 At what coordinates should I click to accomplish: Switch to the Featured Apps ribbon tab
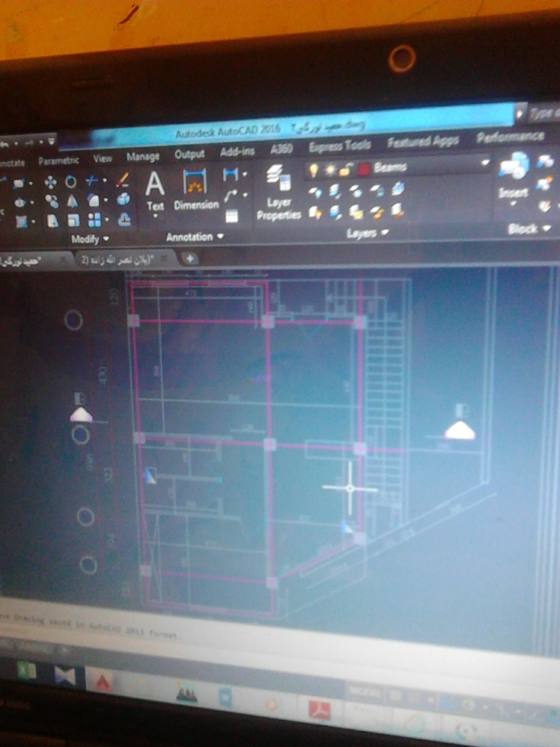(x=423, y=142)
